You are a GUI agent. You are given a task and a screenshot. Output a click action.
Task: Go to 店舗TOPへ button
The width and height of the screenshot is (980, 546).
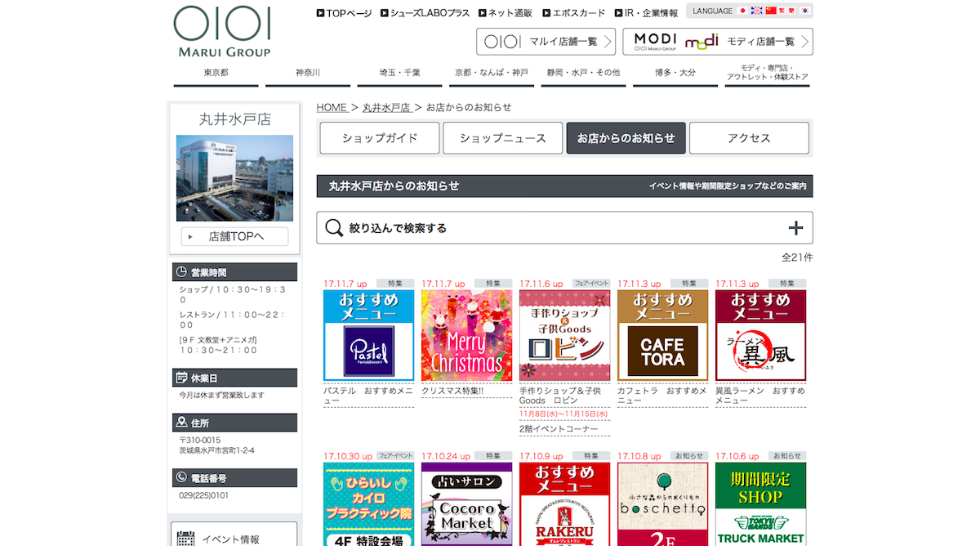(235, 237)
